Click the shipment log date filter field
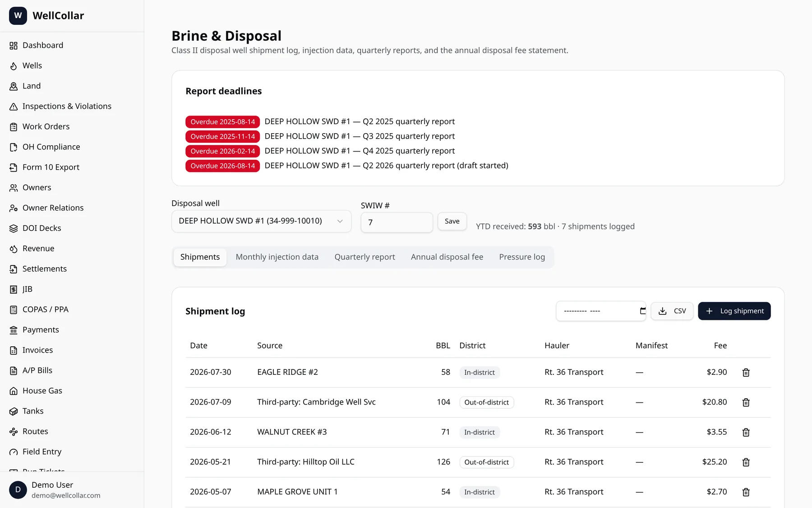This screenshot has width=812, height=508. [600, 311]
